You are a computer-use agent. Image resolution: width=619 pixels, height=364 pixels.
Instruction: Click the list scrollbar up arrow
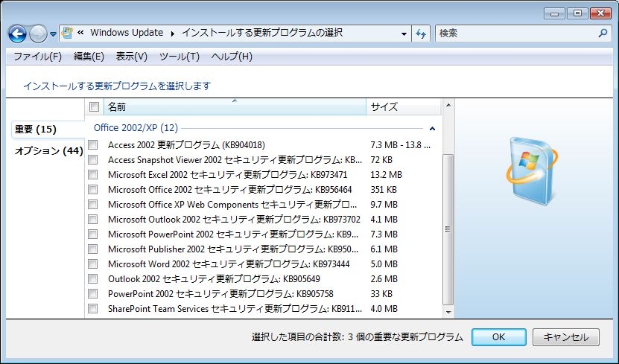[x=448, y=105]
